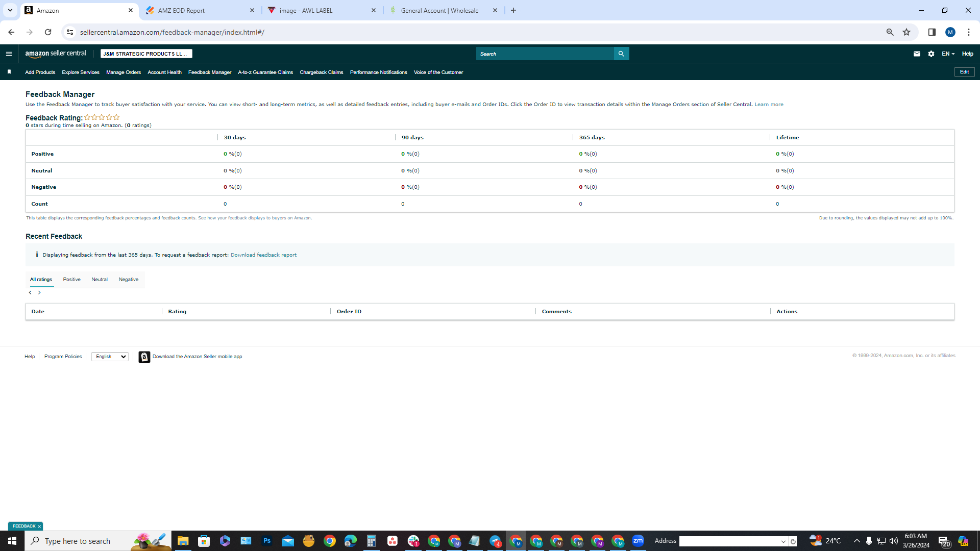Open the Calculator from the taskbar
The image size is (980, 551).
click(x=371, y=541)
